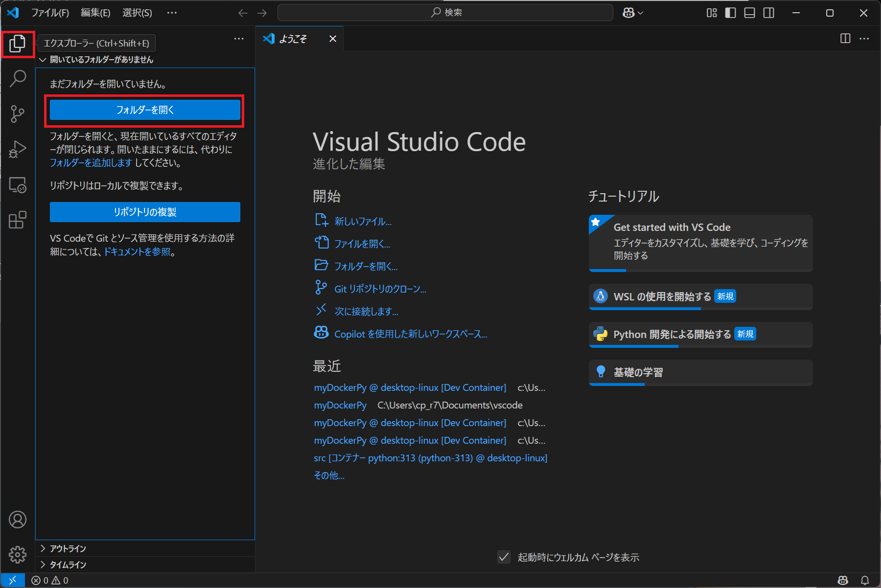Click Git リポジトリのクローン... link

coord(380,289)
